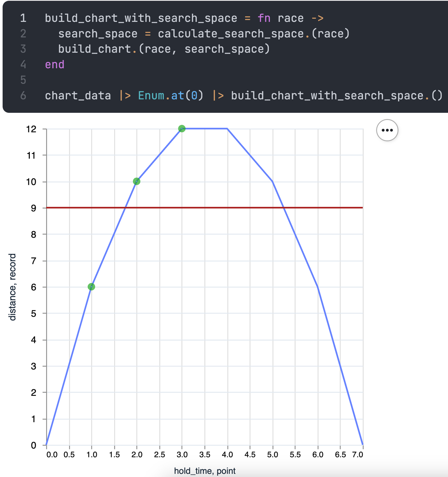Click the chart_data reference on line 6
The width and height of the screenshot is (448, 477).
[78, 95]
